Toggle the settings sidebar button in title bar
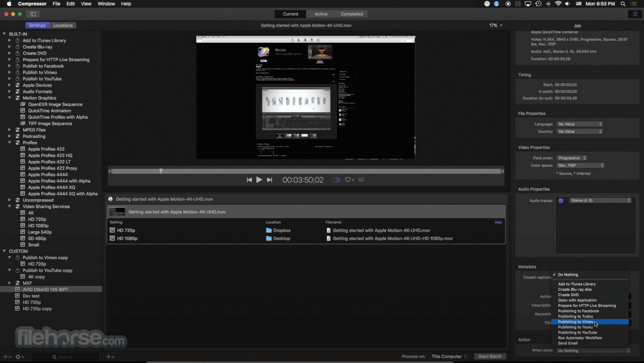644x363 pixels. pos(33,14)
